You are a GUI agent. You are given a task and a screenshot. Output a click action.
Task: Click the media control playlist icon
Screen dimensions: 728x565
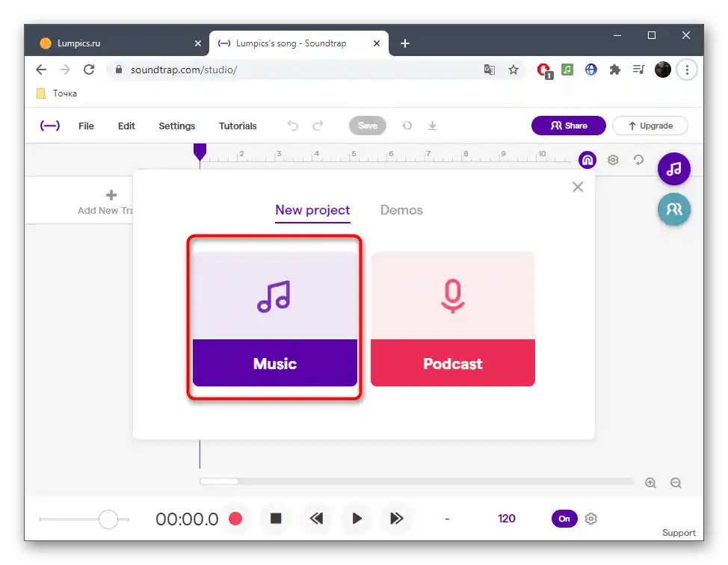pos(638,70)
